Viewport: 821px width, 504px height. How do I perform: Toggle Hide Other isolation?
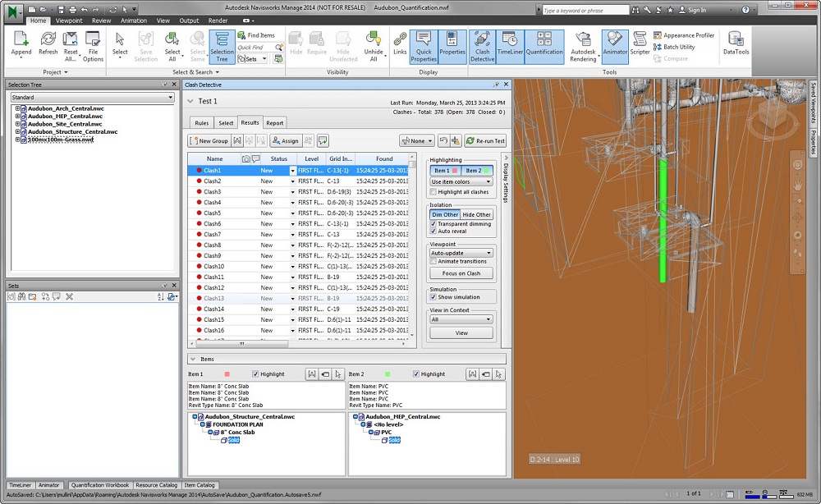(477, 214)
